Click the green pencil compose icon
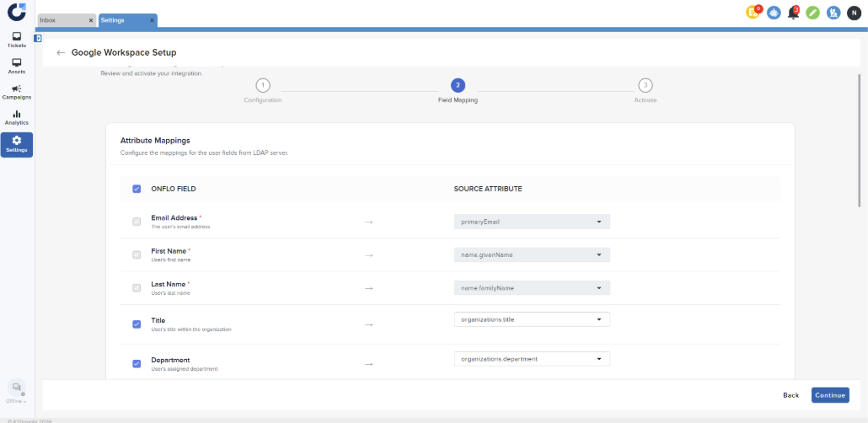Viewport: 868px width, 423px height. (812, 13)
